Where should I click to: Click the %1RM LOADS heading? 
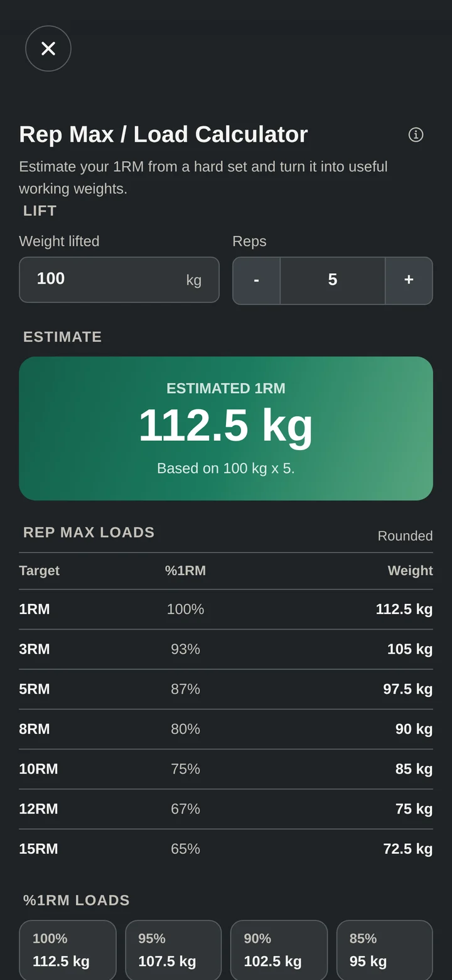tap(76, 900)
